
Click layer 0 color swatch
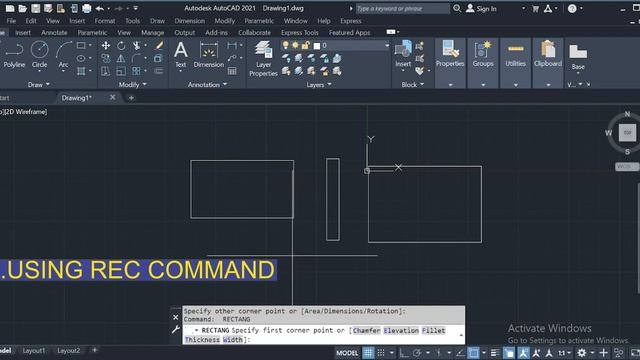click(317, 46)
